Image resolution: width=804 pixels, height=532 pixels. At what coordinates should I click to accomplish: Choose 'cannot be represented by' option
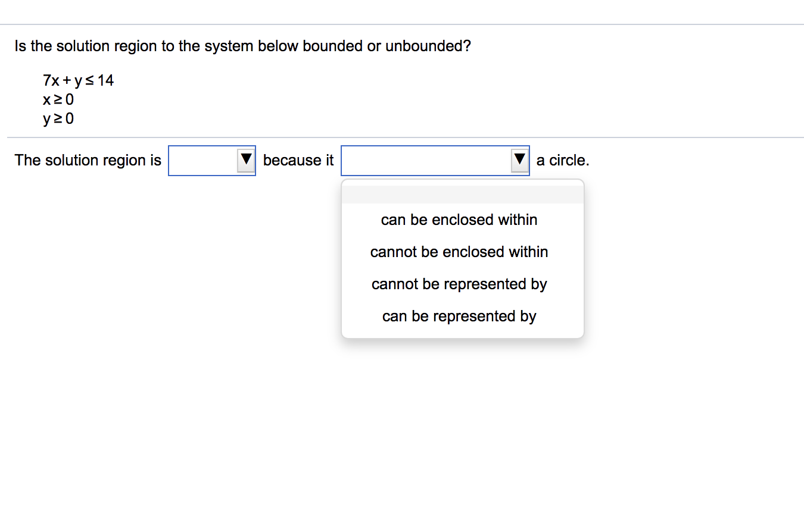point(459,284)
